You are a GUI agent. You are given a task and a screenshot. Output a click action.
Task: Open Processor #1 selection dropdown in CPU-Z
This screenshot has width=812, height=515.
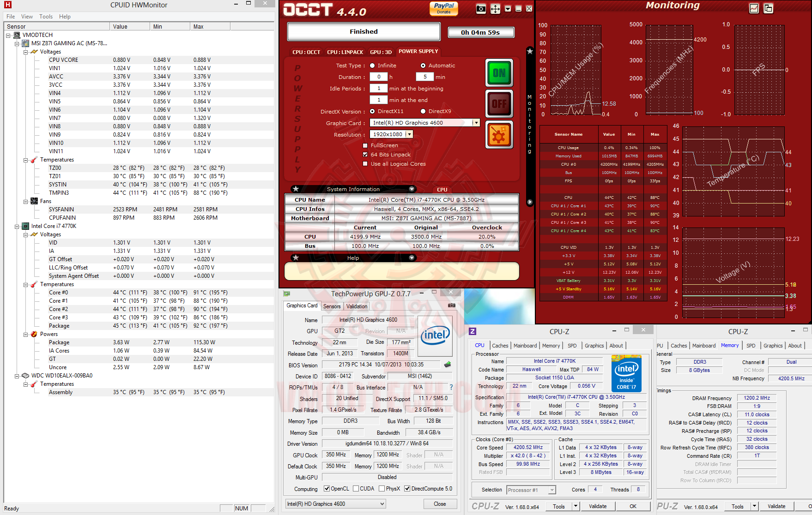click(551, 490)
